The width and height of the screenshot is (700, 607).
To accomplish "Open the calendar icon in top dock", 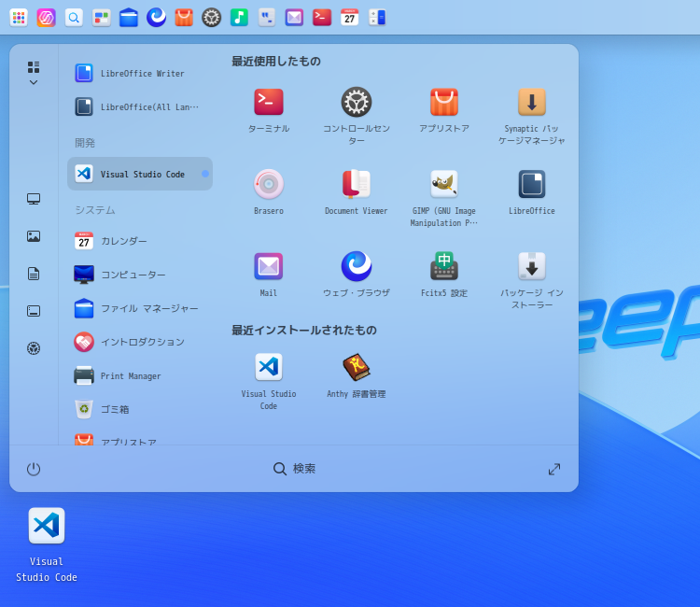I will coord(349,17).
